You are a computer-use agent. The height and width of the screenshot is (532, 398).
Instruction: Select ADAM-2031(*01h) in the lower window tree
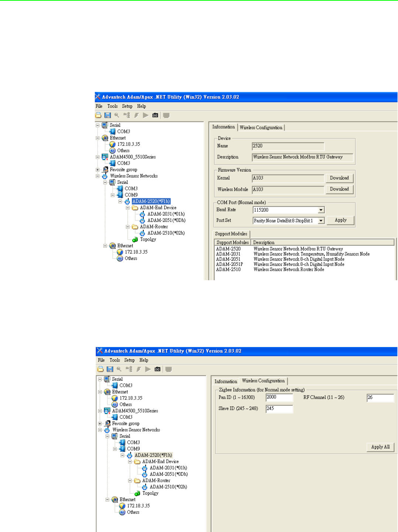pos(169,468)
